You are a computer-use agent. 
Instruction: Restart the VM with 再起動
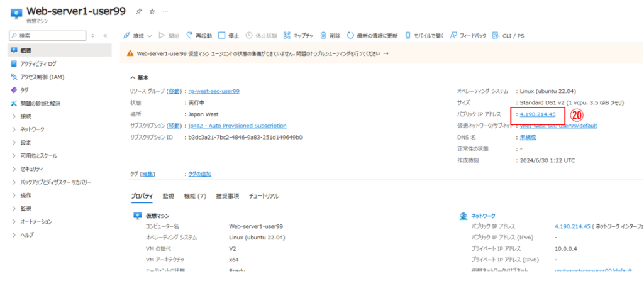point(199,36)
